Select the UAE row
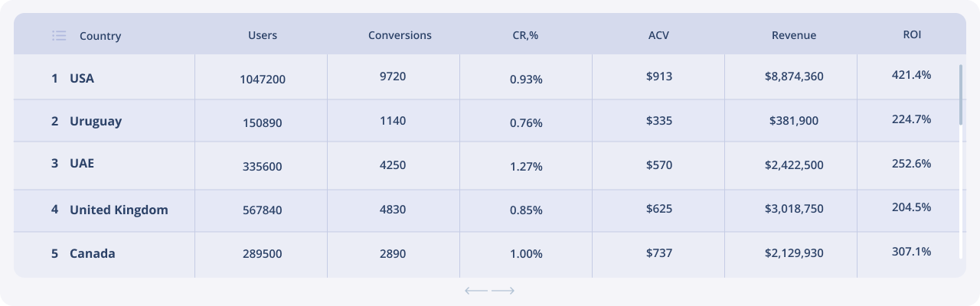 [81, 163]
